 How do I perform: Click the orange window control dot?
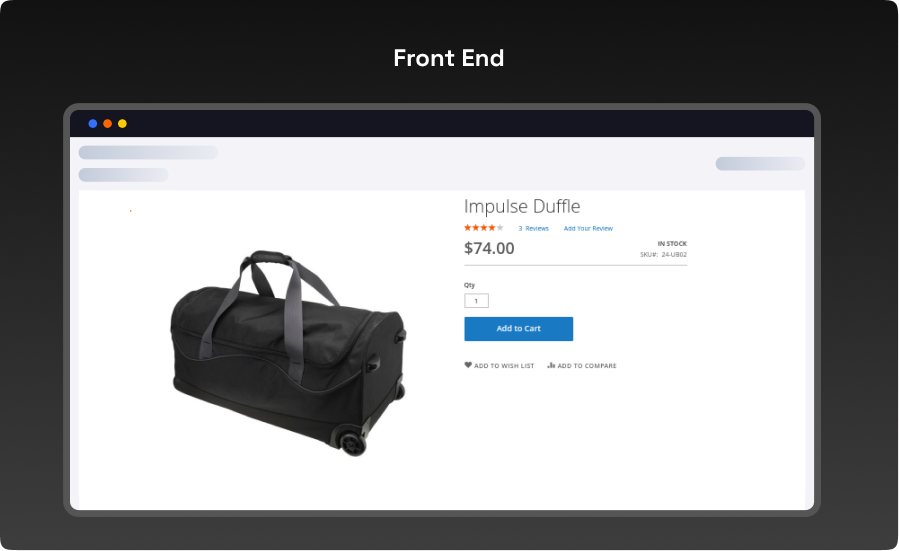107,123
